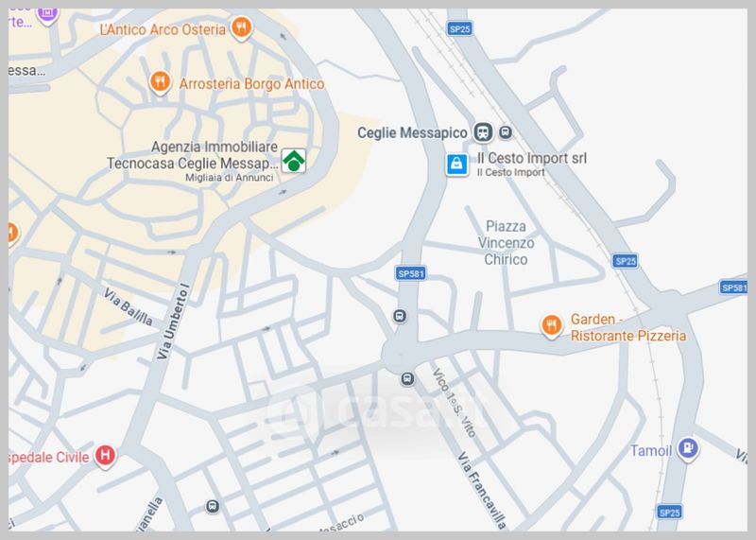
Task: Select the Il Cesto Import shopping pin
Action: (456, 165)
